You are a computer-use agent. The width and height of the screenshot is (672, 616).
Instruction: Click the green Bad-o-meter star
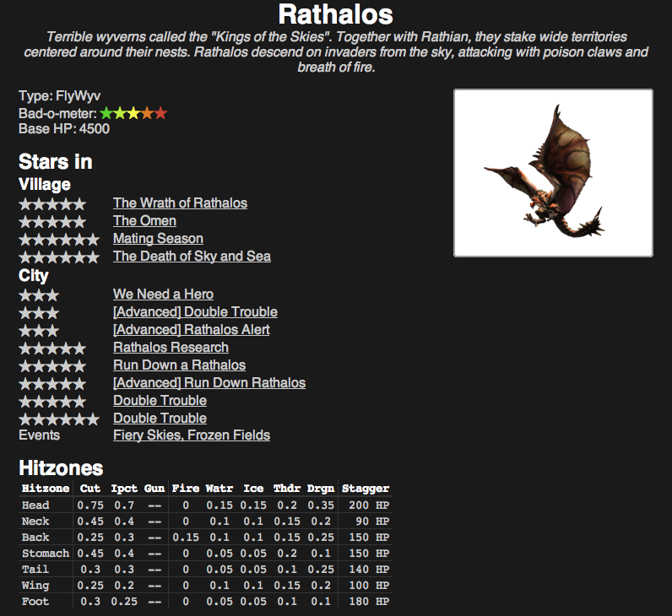tap(106, 114)
